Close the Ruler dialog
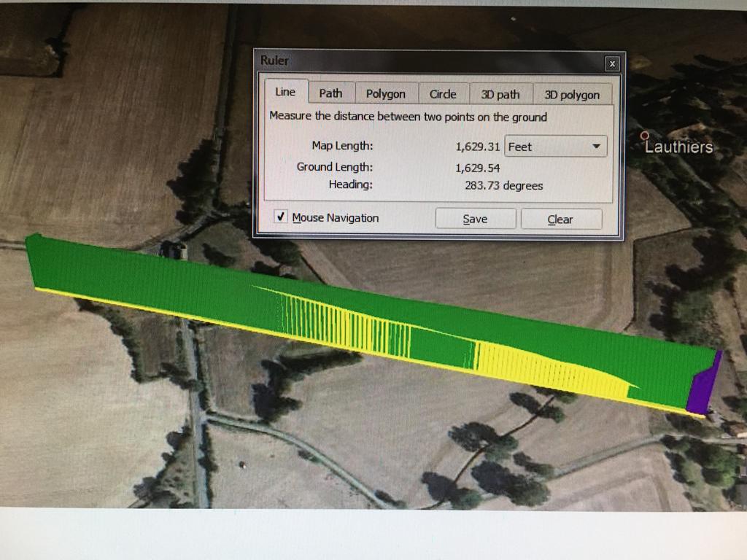This screenshot has height=560, width=747. [x=612, y=64]
